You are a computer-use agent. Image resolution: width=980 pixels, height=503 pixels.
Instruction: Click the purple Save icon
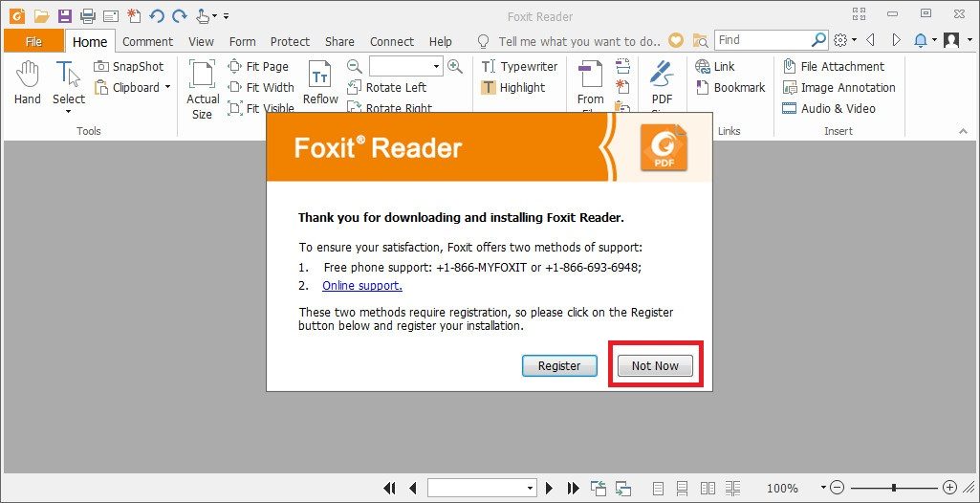tap(64, 15)
